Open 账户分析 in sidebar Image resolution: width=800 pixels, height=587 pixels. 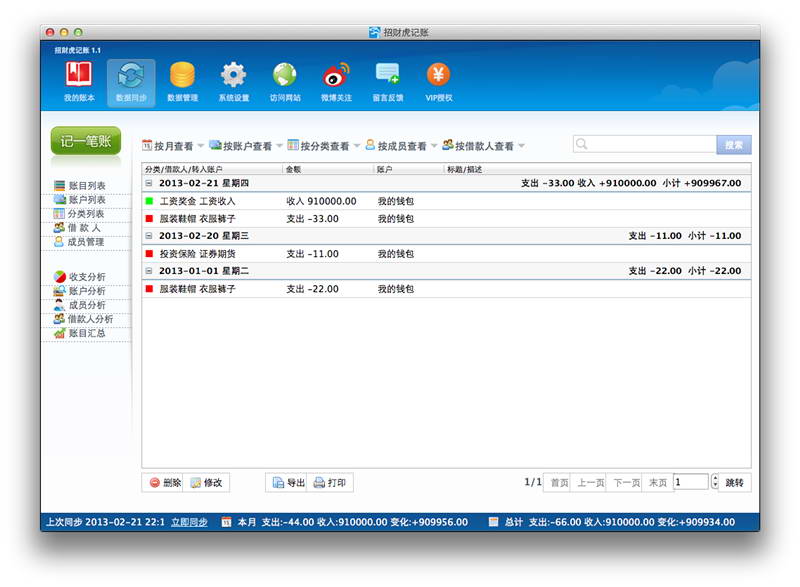(x=80, y=291)
